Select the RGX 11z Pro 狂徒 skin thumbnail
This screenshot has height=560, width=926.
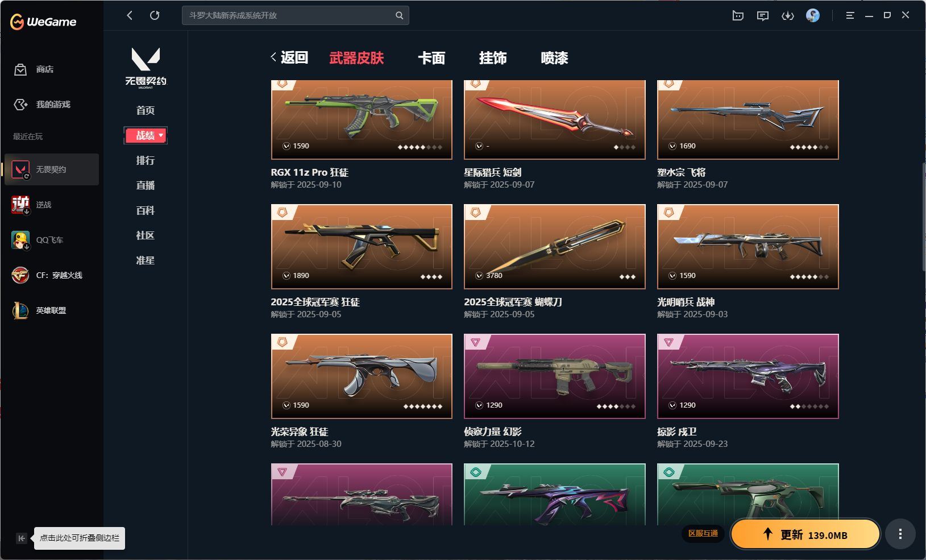[x=362, y=119]
